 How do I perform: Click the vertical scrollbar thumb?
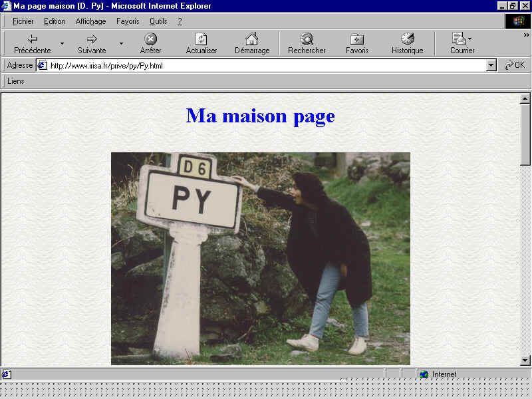[x=525, y=135]
